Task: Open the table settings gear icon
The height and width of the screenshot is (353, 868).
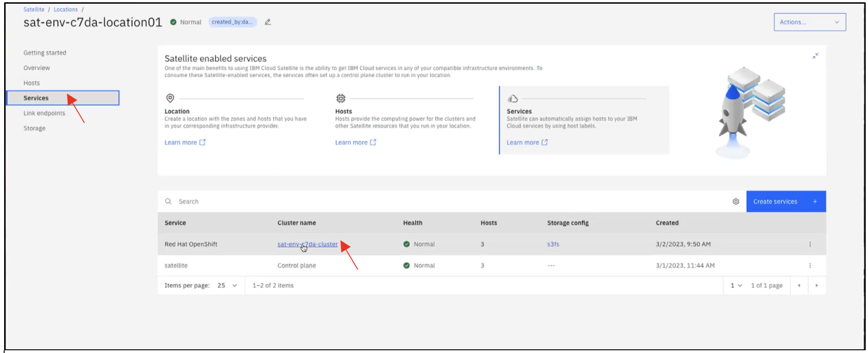Action: pyautogui.click(x=736, y=202)
